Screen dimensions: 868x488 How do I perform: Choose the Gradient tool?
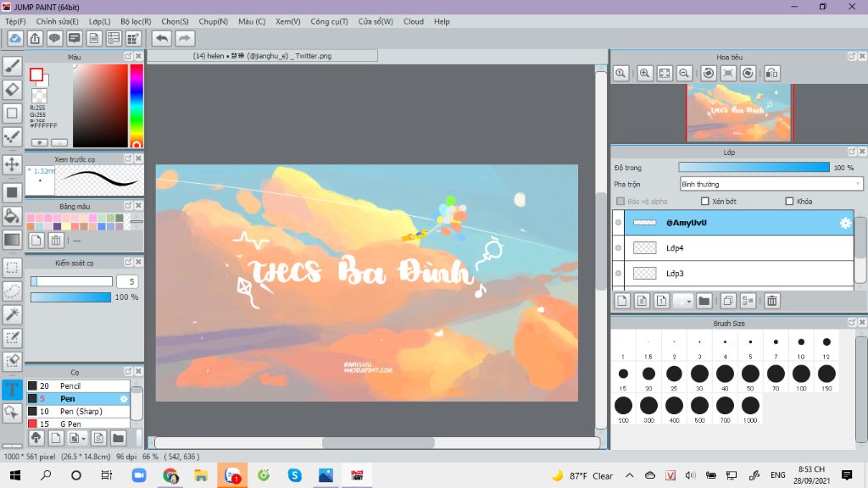tap(12, 240)
